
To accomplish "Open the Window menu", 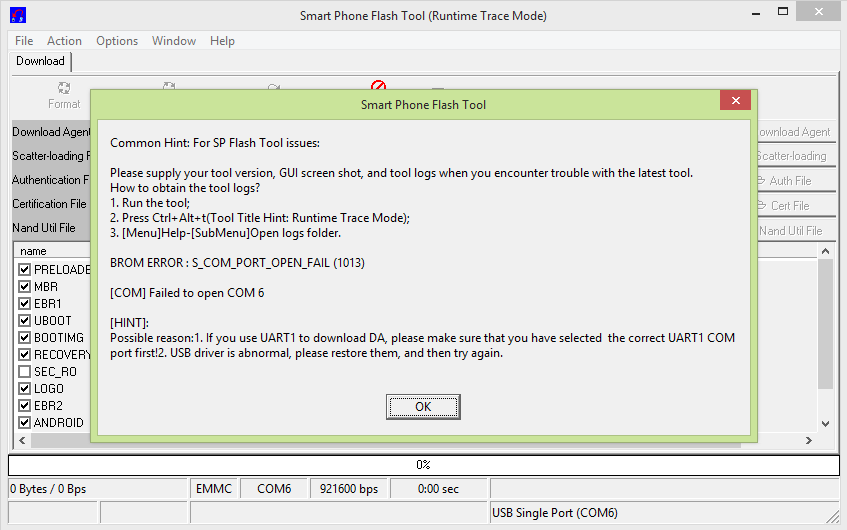I will [x=173, y=41].
